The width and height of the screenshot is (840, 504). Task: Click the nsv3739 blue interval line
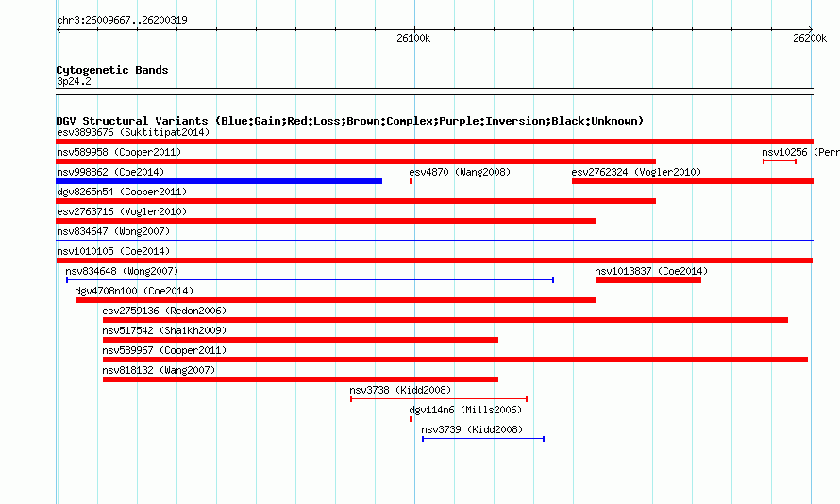tap(483, 439)
